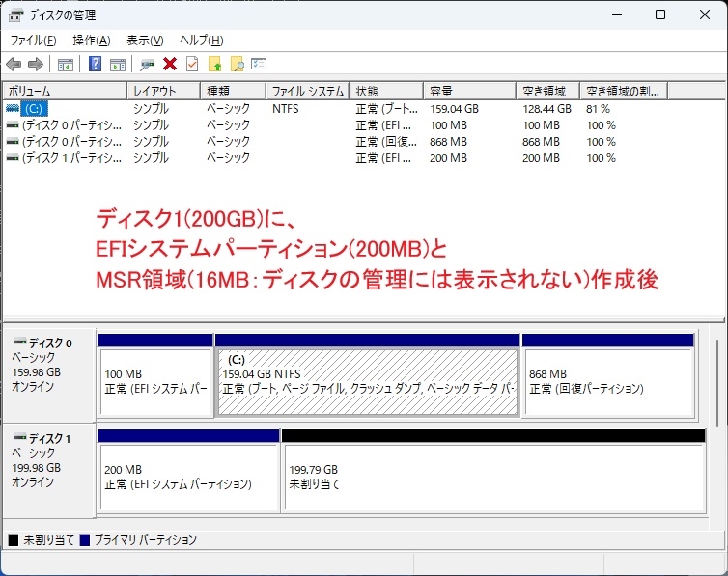This screenshot has width=728, height=576.
Task: Click the black 未割り当て legend swatch
Action: pos(14,540)
